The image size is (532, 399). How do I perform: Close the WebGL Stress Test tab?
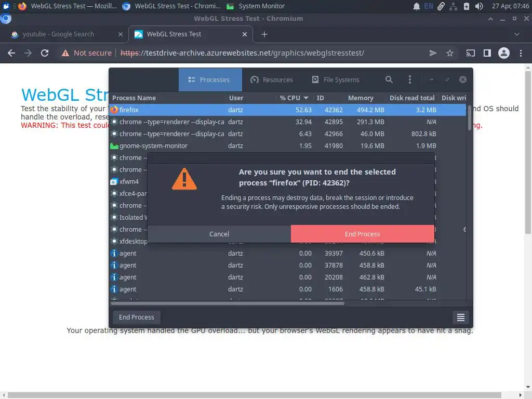(245, 34)
